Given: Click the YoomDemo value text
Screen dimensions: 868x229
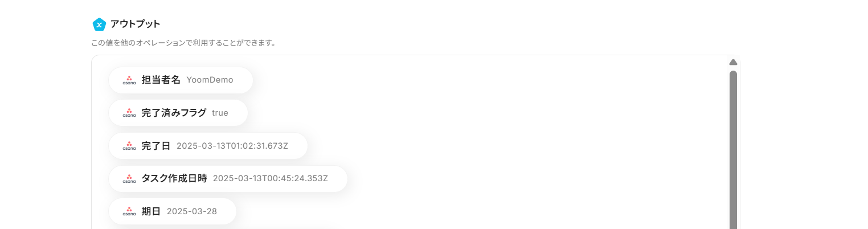Looking at the screenshot, I should click(210, 80).
